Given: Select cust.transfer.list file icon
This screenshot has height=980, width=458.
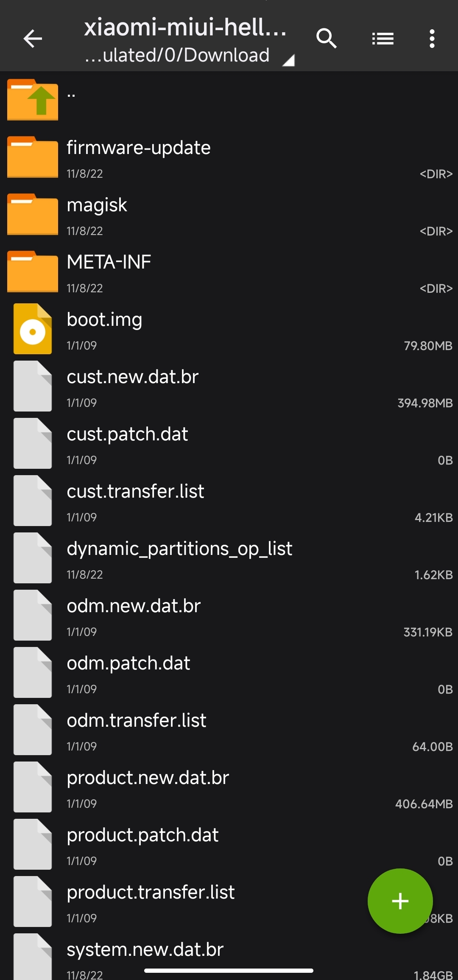Looking at the screenshot, I should click(x=33, y=501).
